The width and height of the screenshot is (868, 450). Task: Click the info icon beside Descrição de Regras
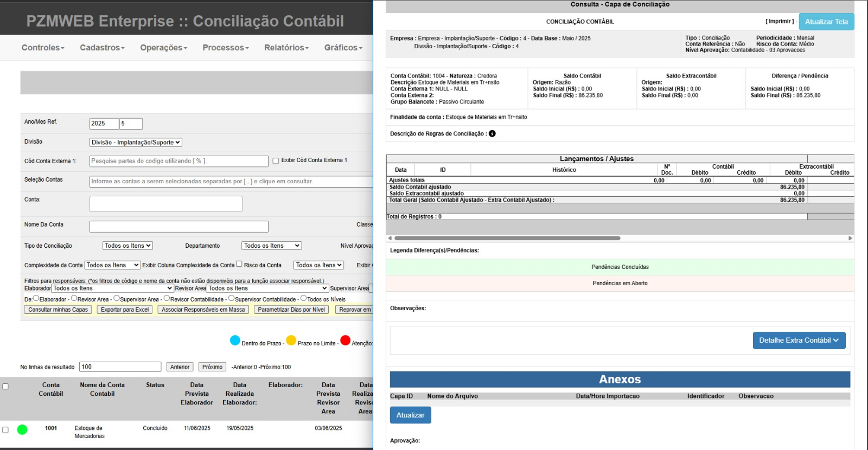[492, 134]
